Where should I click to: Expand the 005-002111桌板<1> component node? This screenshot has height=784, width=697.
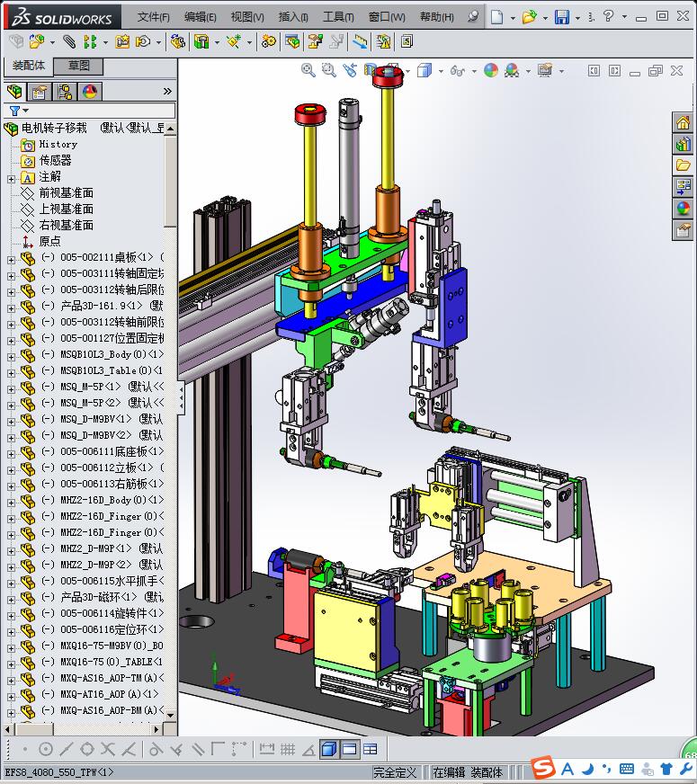pos(11,260)
